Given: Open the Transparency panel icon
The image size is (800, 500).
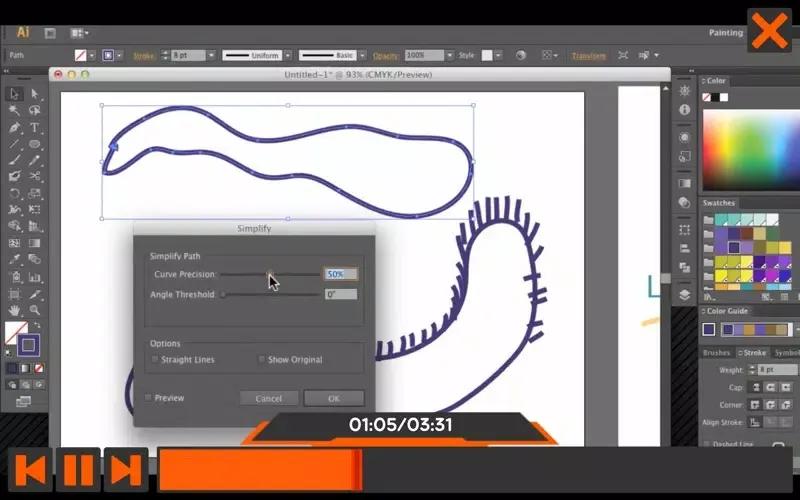Looking at the screenshot, I should 685,203.
